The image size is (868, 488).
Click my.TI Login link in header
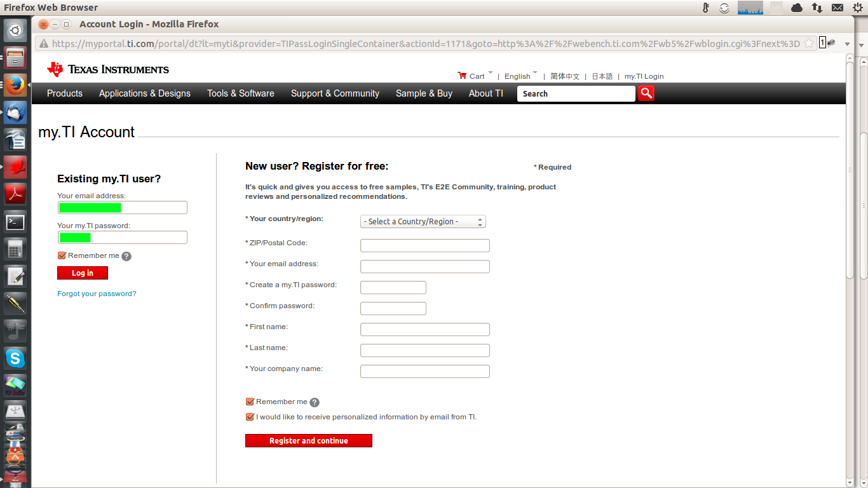pyautogui.click(x=644, y=76)
